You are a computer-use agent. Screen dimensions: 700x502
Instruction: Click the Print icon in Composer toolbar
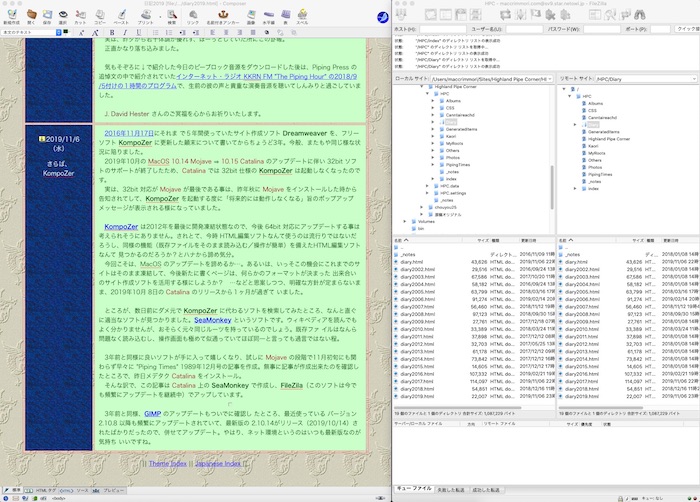click(x=144, y=16)
